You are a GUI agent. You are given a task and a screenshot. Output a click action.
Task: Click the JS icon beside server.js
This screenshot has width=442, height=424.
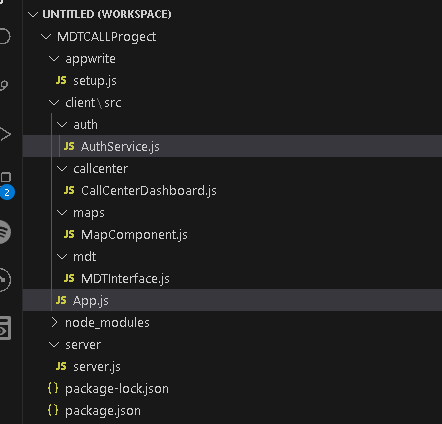click(61, 366)
